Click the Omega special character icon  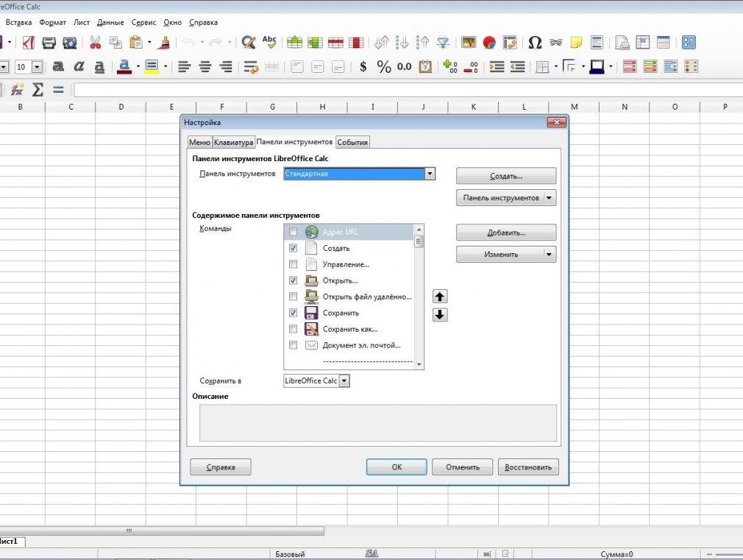[535, 43]
